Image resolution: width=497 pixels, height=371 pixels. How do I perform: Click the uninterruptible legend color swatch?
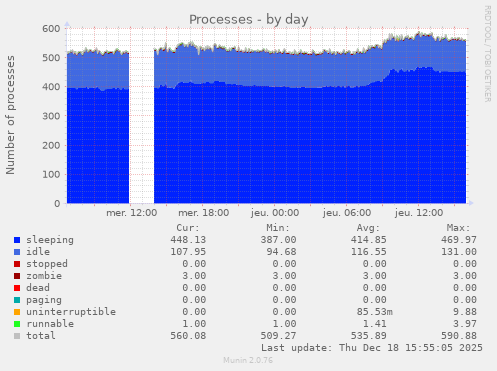[x=17, y=312]
